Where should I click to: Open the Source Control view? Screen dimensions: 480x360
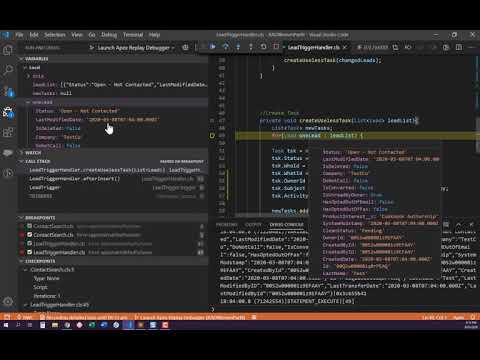(8, 91)
